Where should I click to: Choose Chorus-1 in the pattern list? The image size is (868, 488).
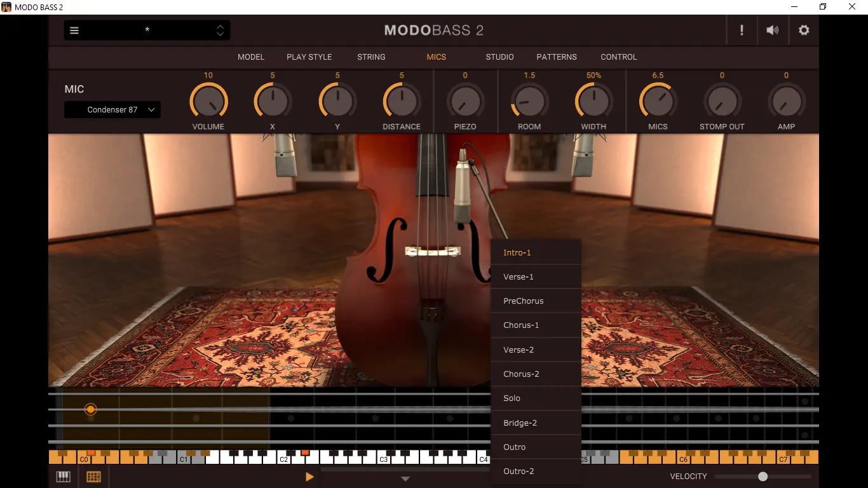click(536, 325)
